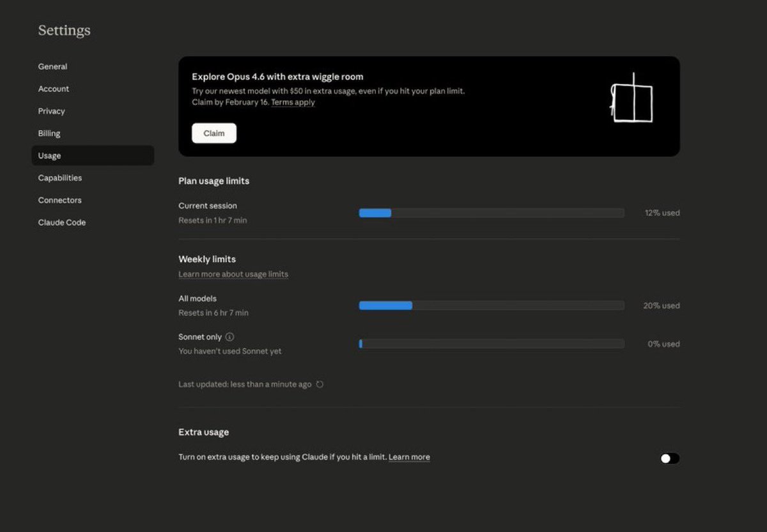Click the 'Sonnet only' label
This screenshot has height=532, width=767.
[200, 337]
